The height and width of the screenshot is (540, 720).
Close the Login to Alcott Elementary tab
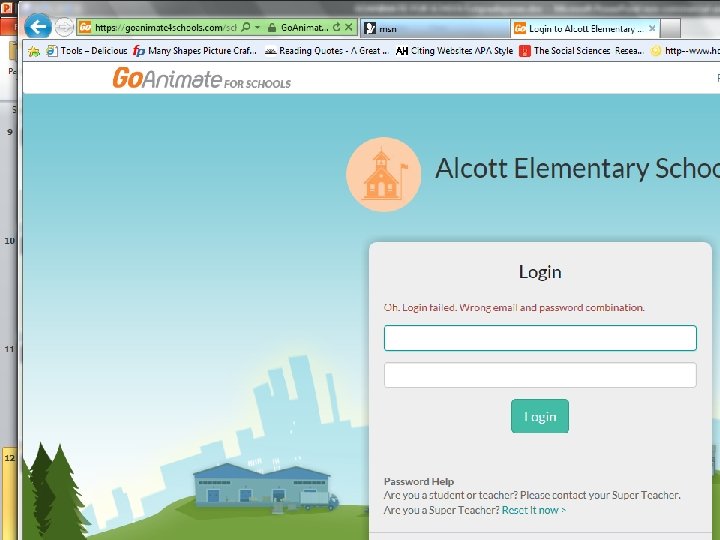click(x=652, y=28)
